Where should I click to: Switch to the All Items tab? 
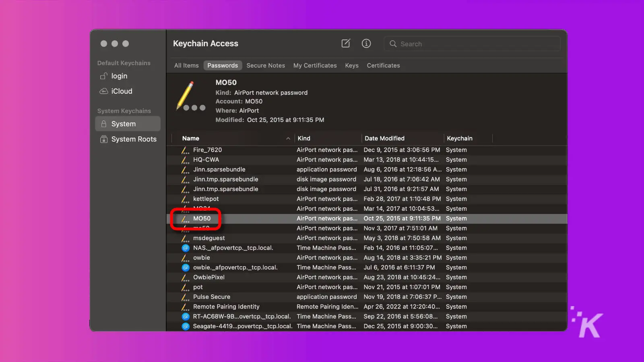click(186, 66)
